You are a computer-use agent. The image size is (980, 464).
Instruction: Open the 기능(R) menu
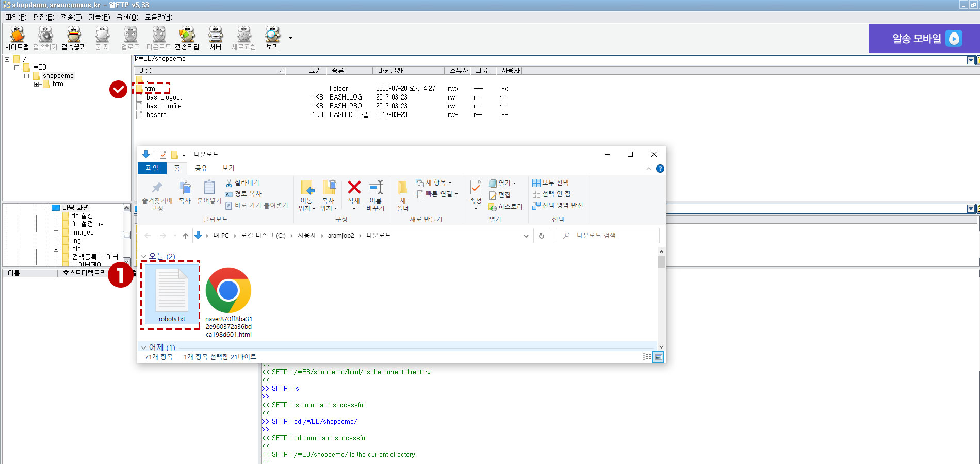(x=99, y=17)
